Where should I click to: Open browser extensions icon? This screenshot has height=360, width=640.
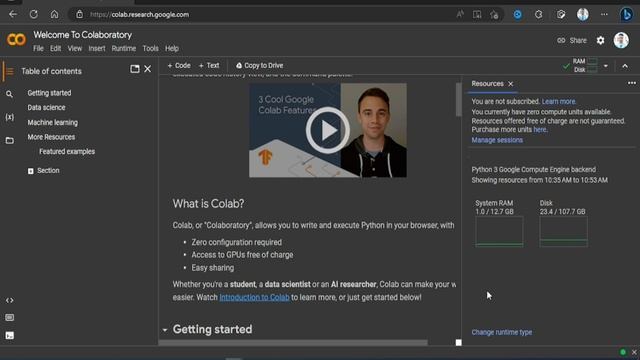(x=539, y=15)
